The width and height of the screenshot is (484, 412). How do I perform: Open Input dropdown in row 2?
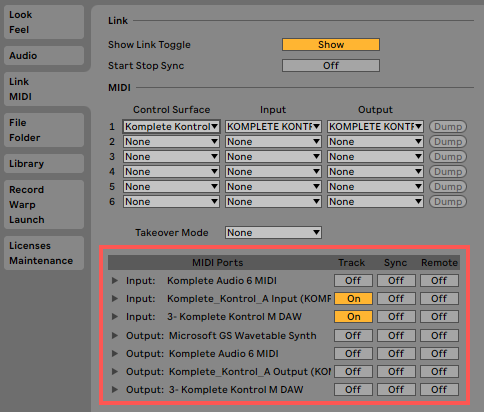(x=273, y=142)
